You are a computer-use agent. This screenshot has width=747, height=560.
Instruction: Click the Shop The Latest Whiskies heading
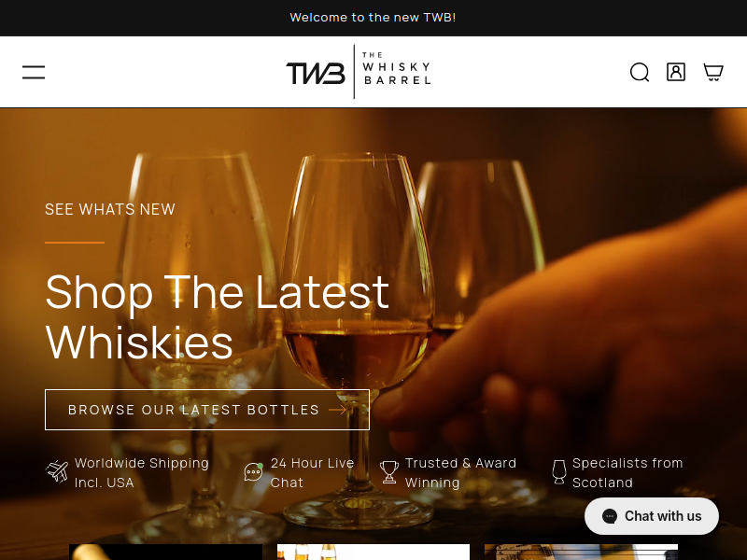[218, 316]
